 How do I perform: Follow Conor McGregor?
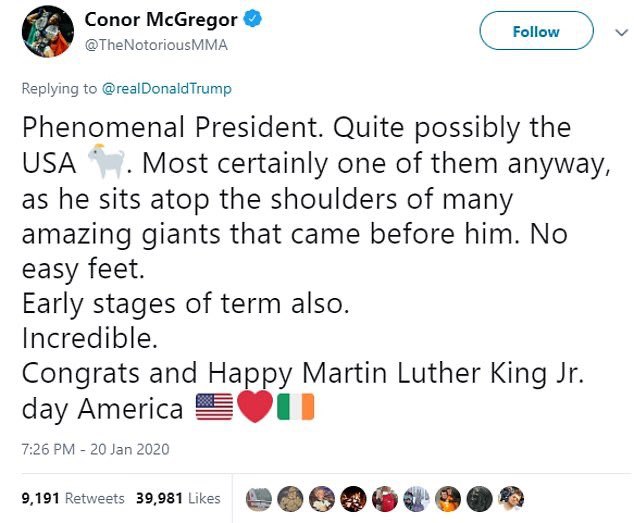535,32
